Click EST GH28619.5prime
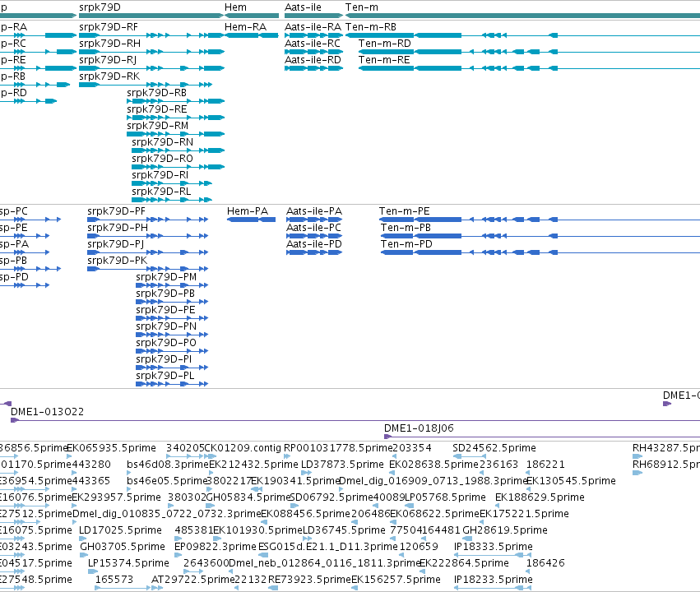Screen dimensions: 700x592 pos(505,531)
